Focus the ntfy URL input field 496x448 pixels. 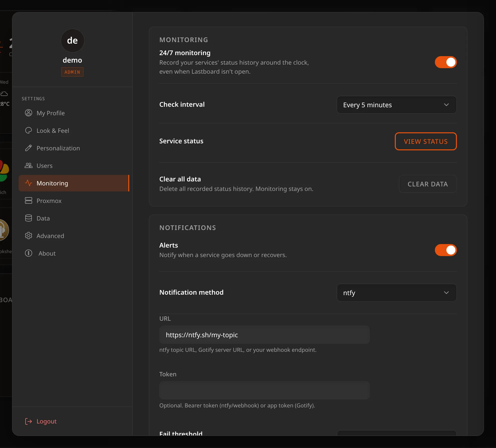click(264, 335)
